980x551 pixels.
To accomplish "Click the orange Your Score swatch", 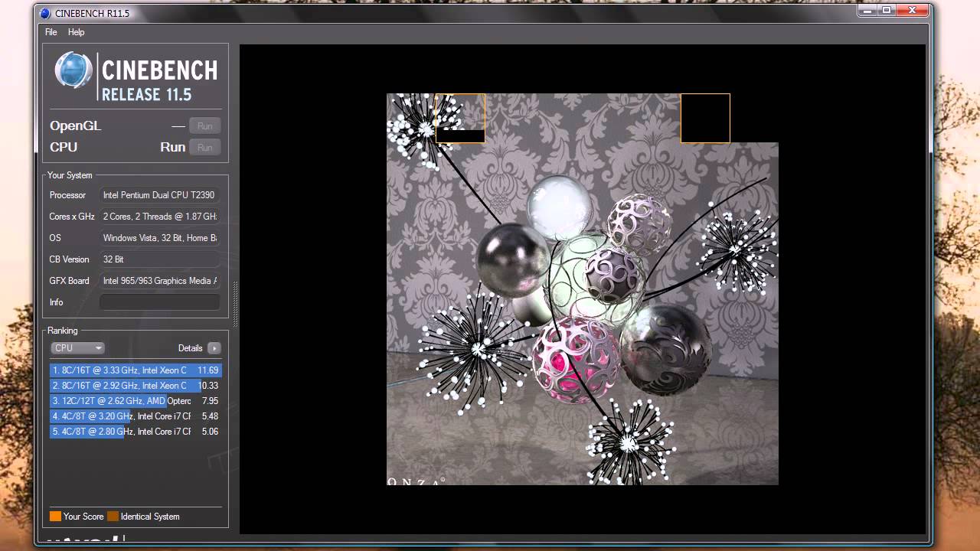I will [55, 517].
